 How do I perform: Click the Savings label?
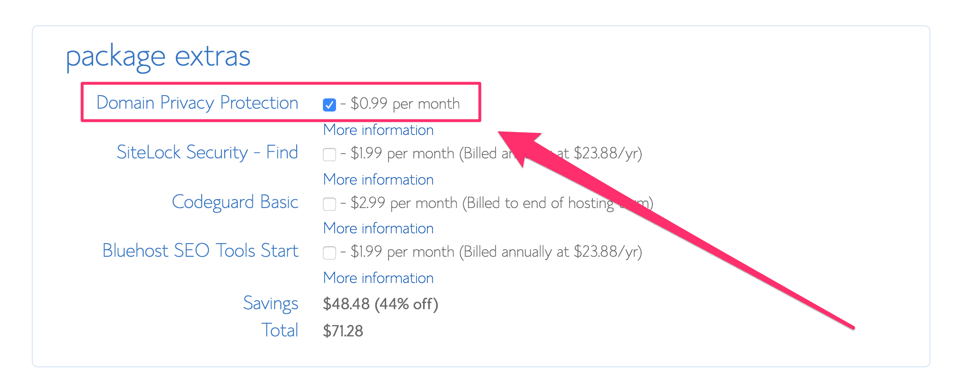271,304
